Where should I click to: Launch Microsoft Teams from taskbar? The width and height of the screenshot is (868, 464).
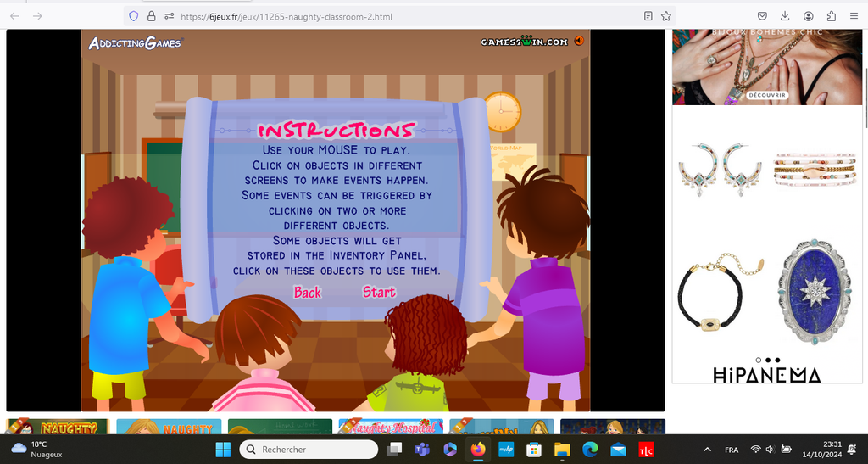[x=422, y=449]
